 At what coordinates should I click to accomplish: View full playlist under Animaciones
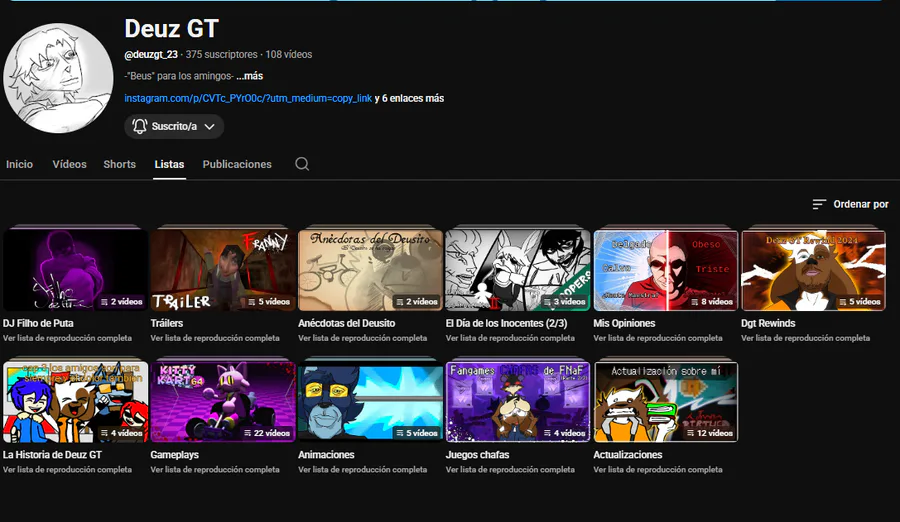tap(362, 470)
